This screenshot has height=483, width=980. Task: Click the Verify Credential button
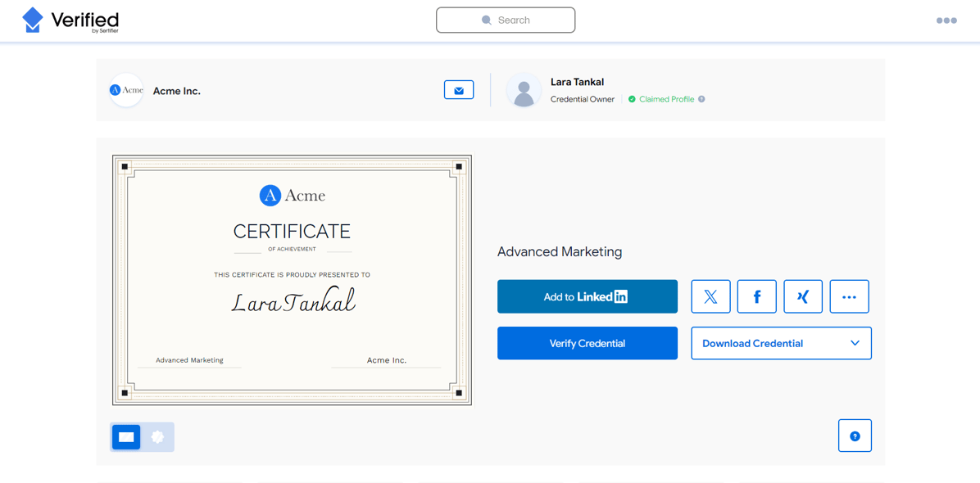click(587, 343)
